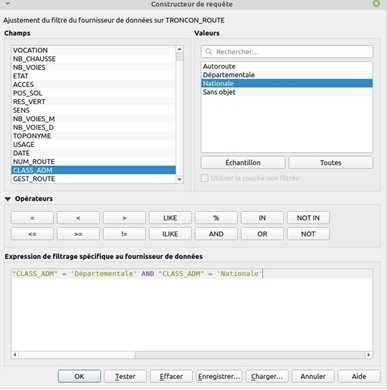Image resolution: width=387 pixels, height=390 pixels.
Task: Click in the filter expression text area
Action: click(x=192, y=310)
